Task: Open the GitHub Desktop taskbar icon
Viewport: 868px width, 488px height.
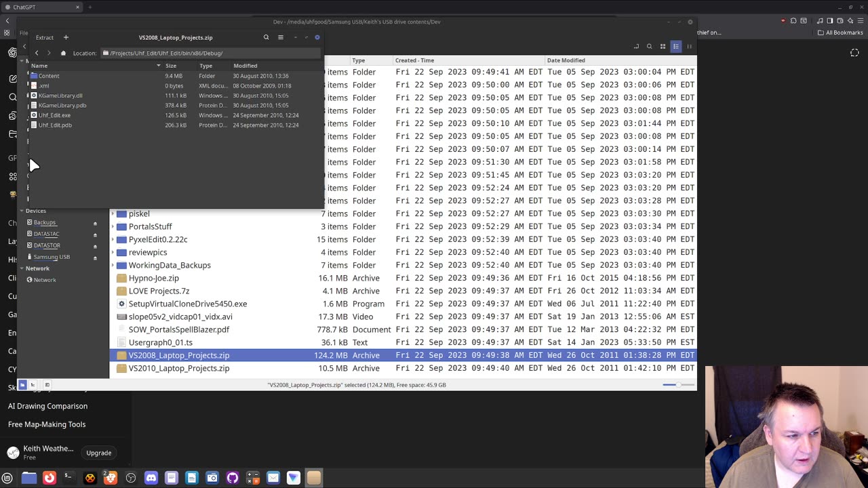Action: coord(233,478)
